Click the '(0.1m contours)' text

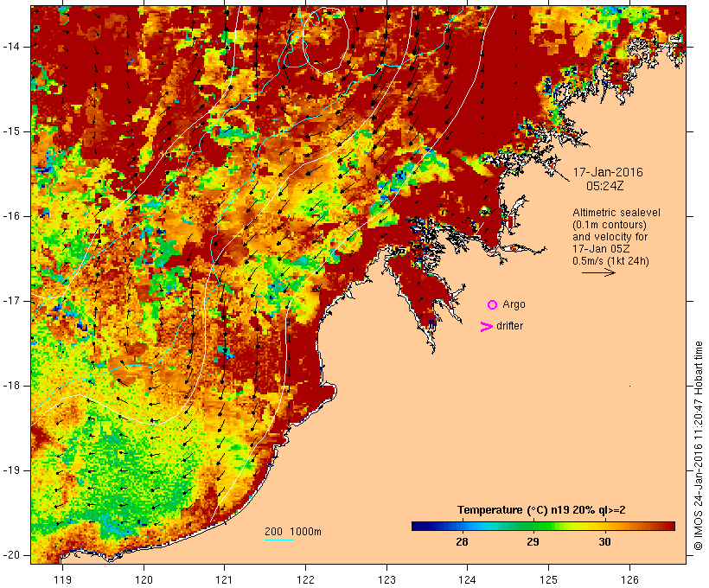point(610,225)
